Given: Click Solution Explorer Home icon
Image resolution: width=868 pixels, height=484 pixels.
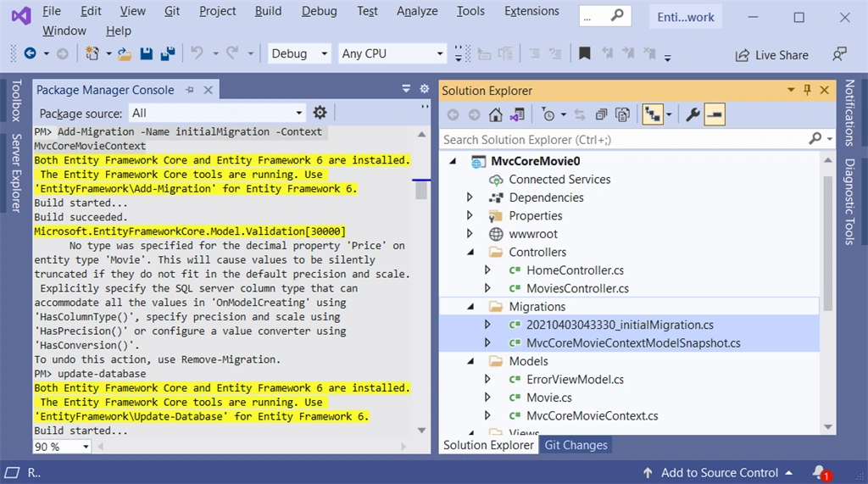Looking at the screenshot, I should point(495,114).
